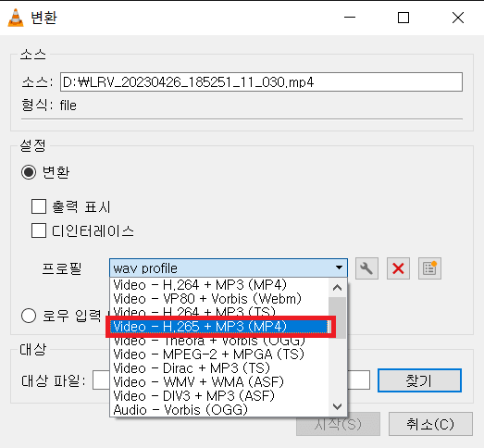Create a new profile icon button
Image resolution: width=484 pixels, height=448 pixels.
coord(429,268)
